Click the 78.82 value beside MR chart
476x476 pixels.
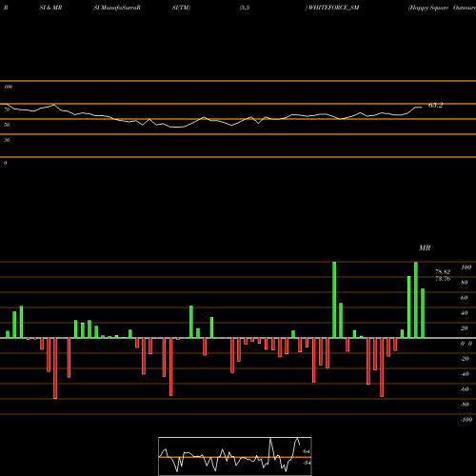(443, 272)
